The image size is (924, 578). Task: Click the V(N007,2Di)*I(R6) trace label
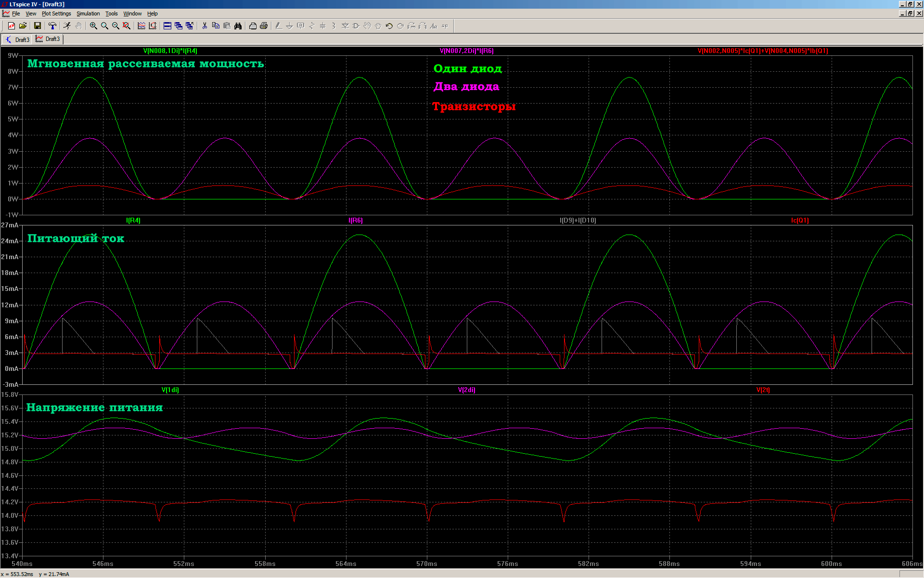(x=467, y=51)
